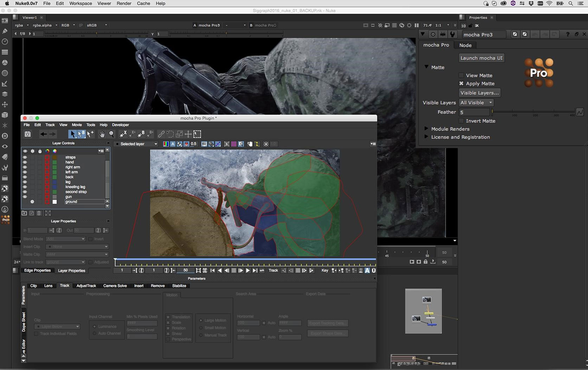Open the Track menu in mocha plugin
The width and height of the screenshot is (588, 370).
(x=50, y=125)
